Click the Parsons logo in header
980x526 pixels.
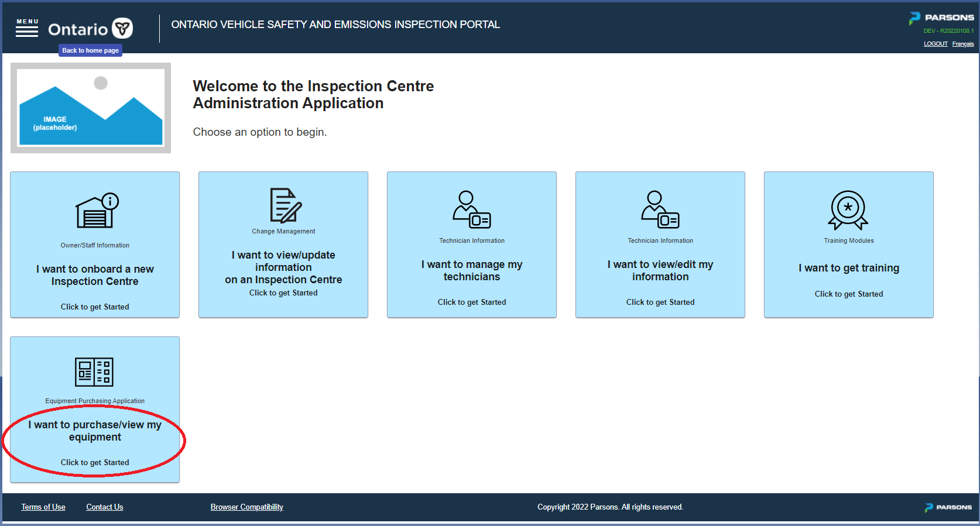pos(941,18)
